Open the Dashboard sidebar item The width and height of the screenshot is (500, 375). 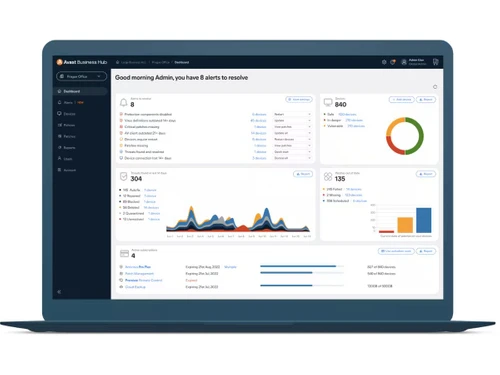pyautogui.click(x=80, y=91)
